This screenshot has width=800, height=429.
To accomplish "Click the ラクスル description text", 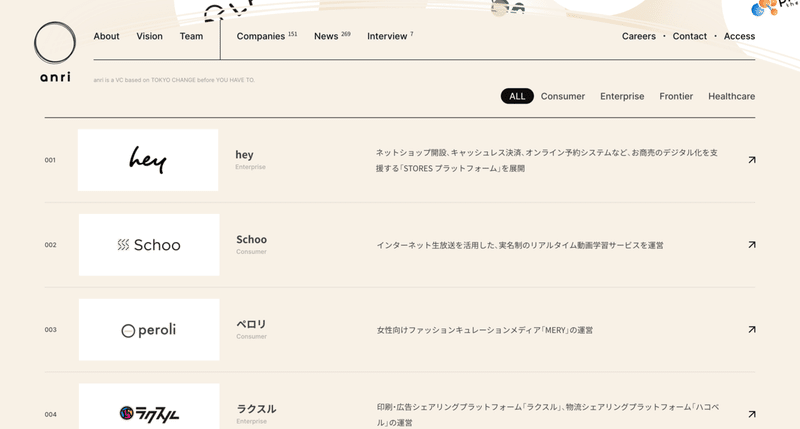I will 548,415.
